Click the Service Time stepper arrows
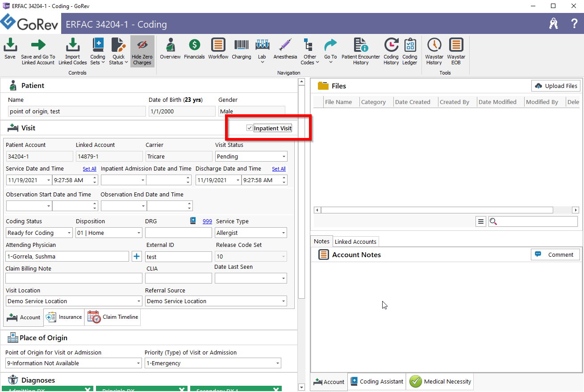The height and width of the screenshot is (392, 584). tap(95, 180)
